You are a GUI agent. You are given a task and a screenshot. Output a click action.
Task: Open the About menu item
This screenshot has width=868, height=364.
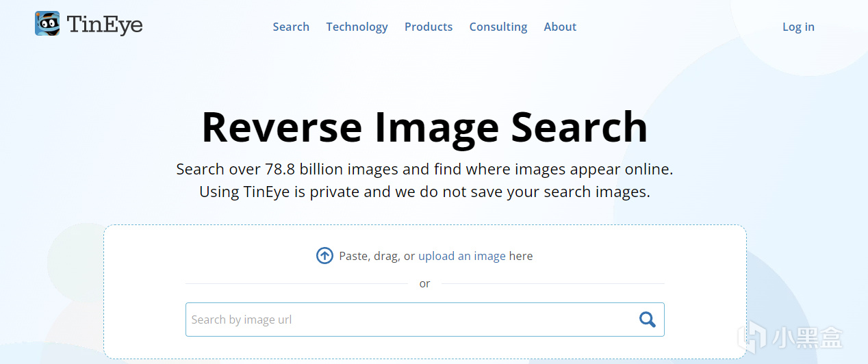[x=560, y=27]
